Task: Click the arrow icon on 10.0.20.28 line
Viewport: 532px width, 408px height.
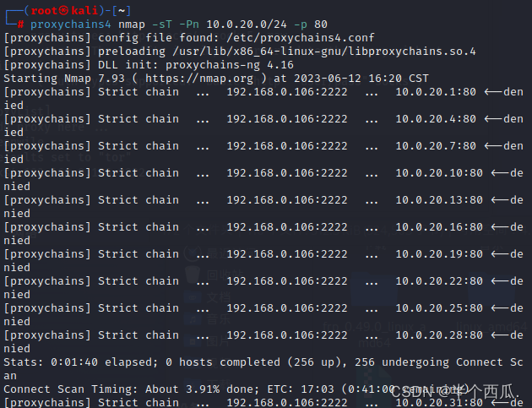Action: coord(500,335)
